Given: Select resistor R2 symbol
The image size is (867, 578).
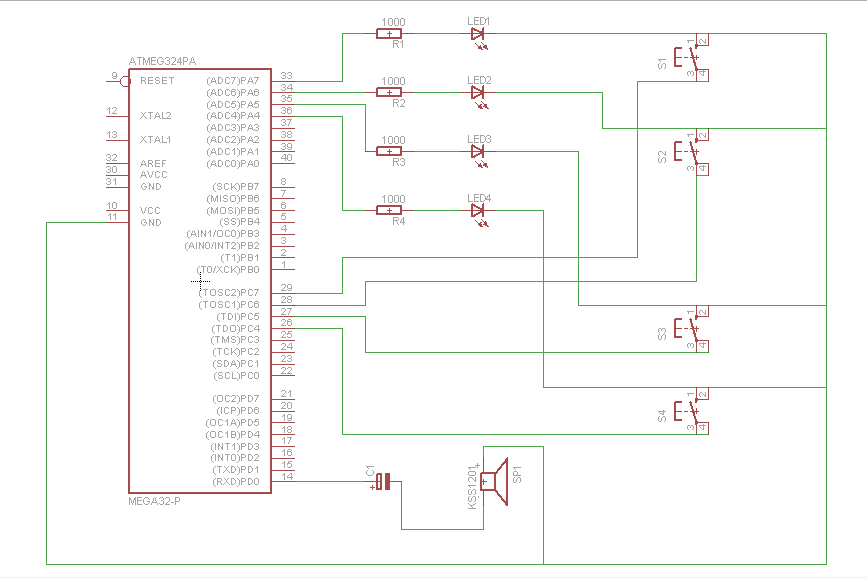Looking at the screenshot, I should 389,92.
